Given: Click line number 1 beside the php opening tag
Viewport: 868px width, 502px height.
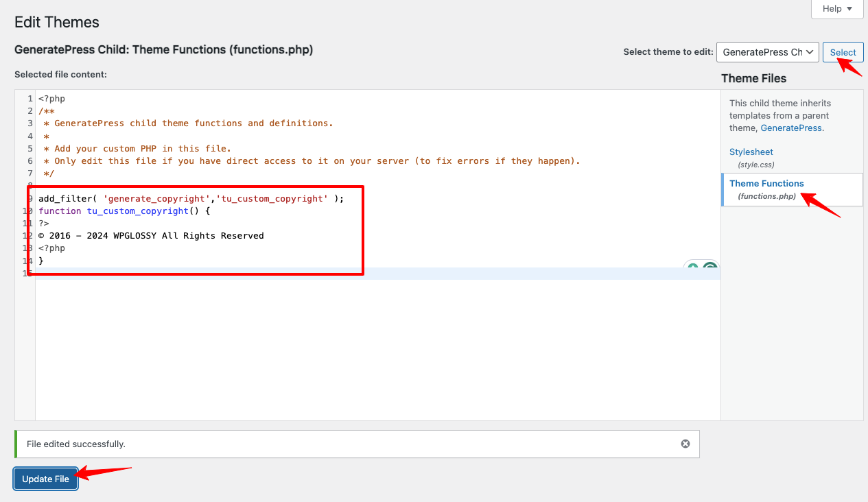Looking at the screenshot, I should [x=30, y=98].
